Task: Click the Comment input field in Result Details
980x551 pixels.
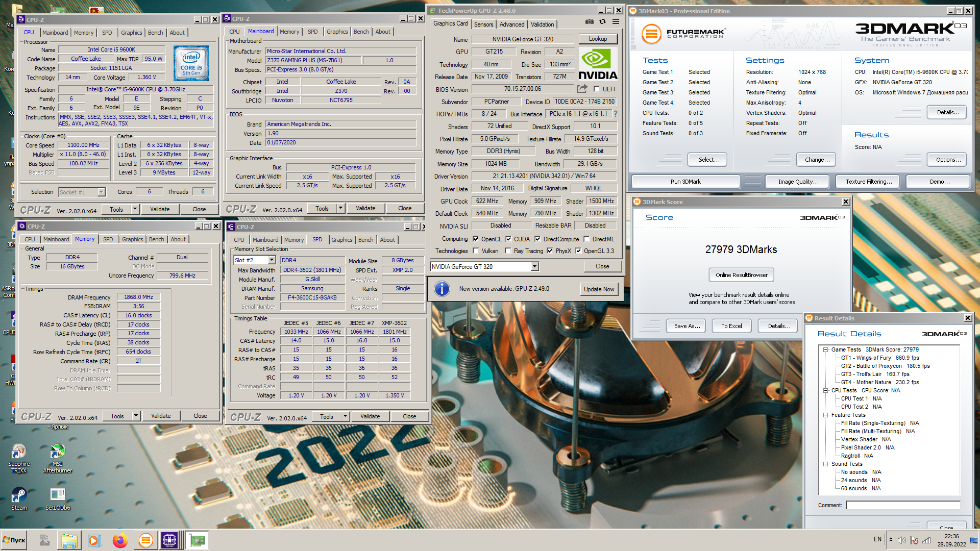Action: (902, 505)
